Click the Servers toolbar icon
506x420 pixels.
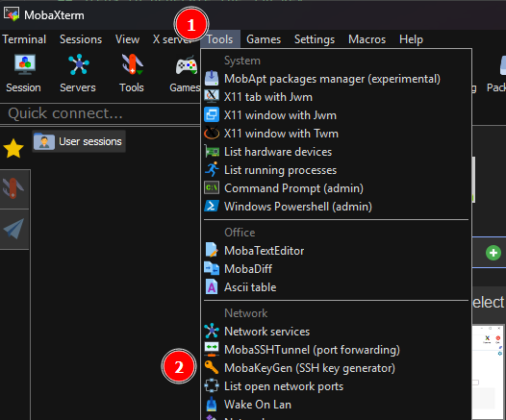click(x=78, y=73)
